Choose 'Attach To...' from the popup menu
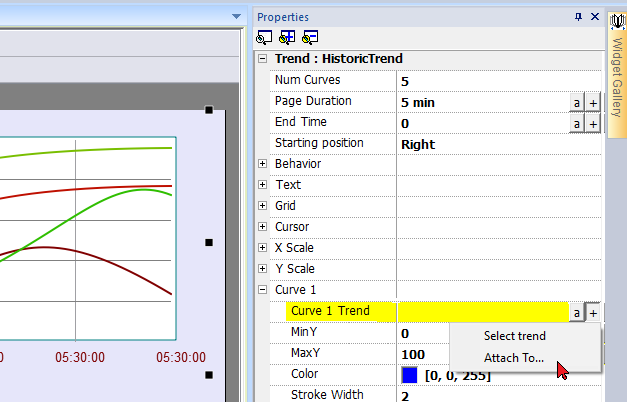Screen dimensions: 627x402 pyautogui.click(x=514, y=358)
